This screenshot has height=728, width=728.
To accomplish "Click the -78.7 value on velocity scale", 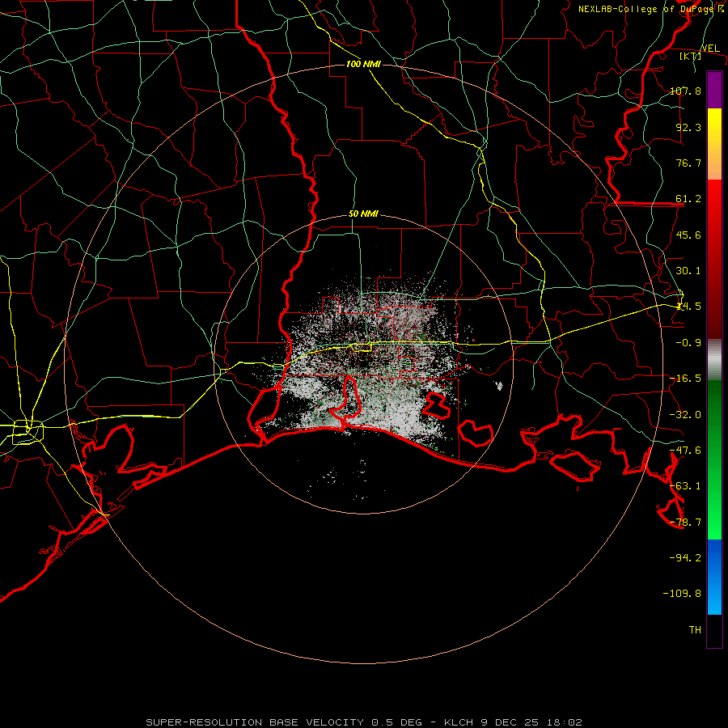I will click(x=685, y=523).
